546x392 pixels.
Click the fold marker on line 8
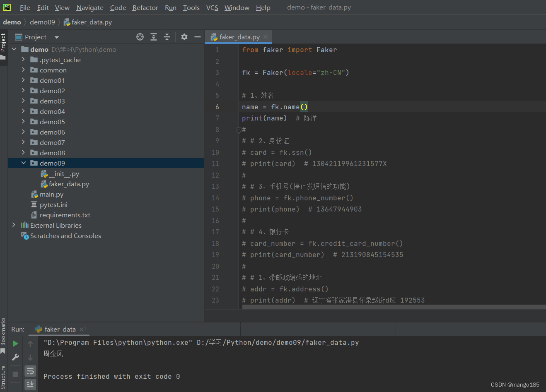tap(239, 130)
